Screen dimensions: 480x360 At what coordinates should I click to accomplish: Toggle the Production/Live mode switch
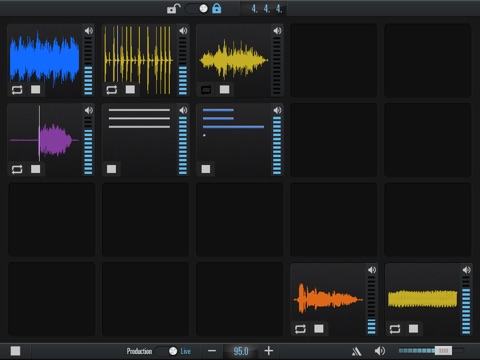168,351
